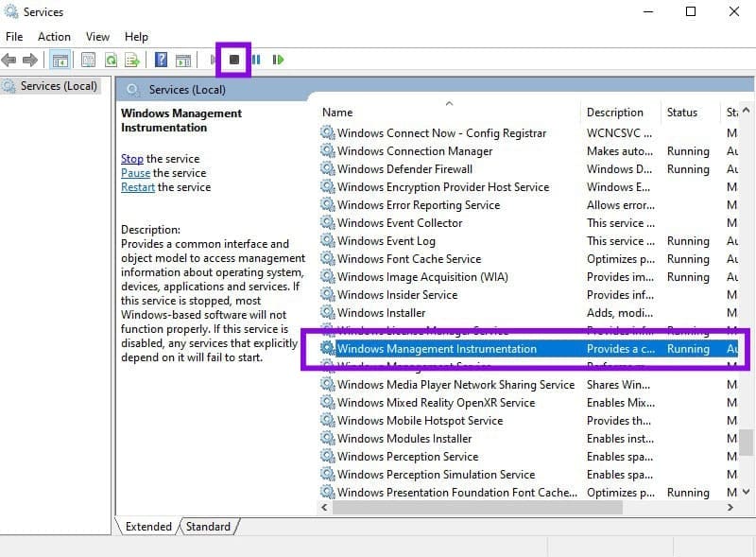Click the vertical scrollbar down arrow
756x557 pixels.
click(746, 492)
